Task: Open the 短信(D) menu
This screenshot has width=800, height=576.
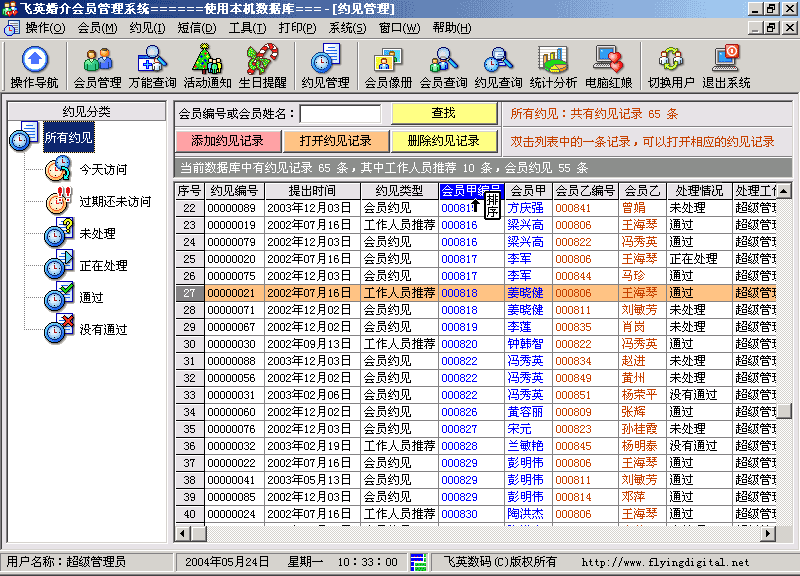Action: [x=195, y=27]
